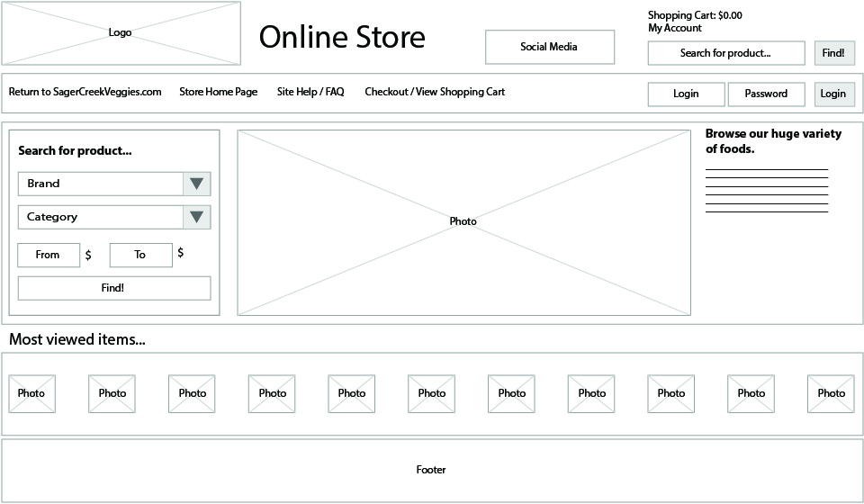Click the Social Media box
864x504 pixels.
point(549,47)
